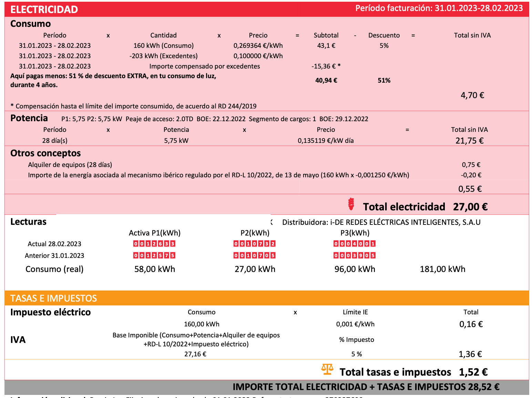Select the 4,70 € consumption total
The width and height of the screenshot is (532, 398).
coord(472,95)
